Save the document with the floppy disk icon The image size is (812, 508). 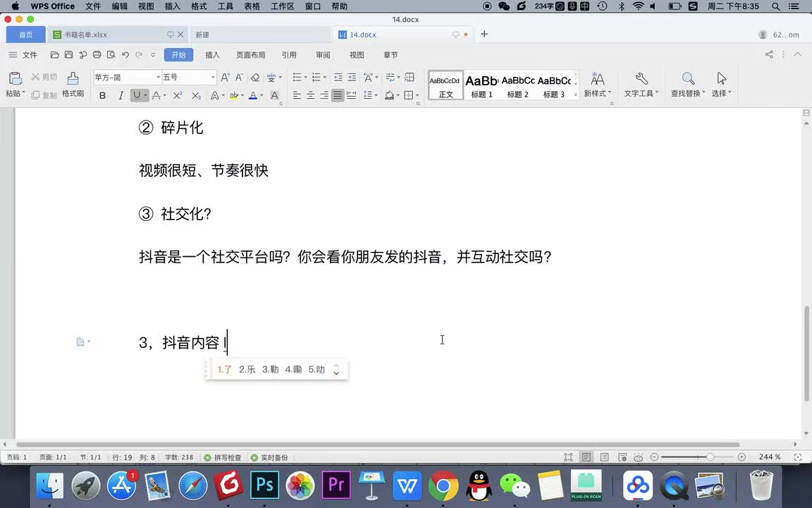(68, 54)
